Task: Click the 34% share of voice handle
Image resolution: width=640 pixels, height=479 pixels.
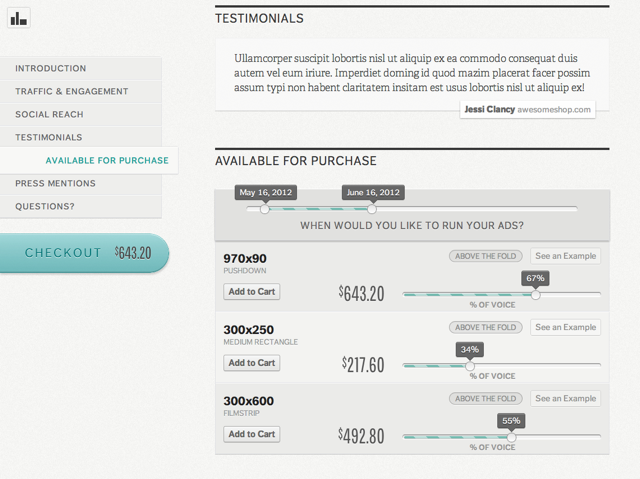Action: click(x=470, y=366)
